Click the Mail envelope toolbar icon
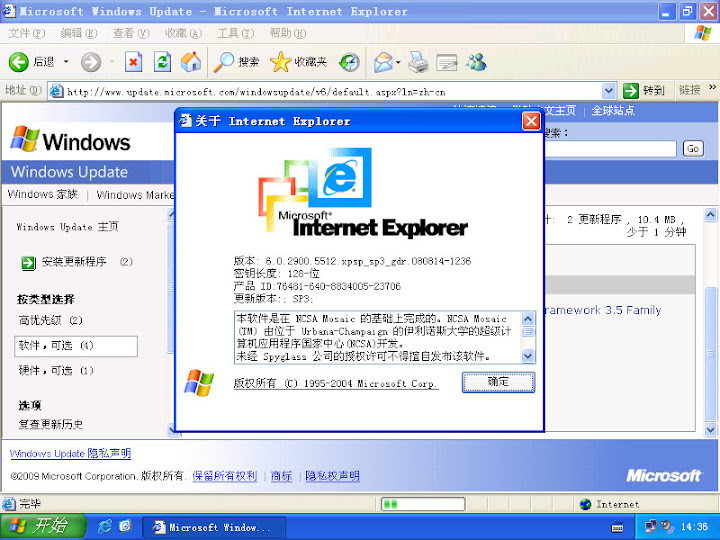Image resolution: width=720 pixels, height=540 pixels. click(x=383, y=62)
